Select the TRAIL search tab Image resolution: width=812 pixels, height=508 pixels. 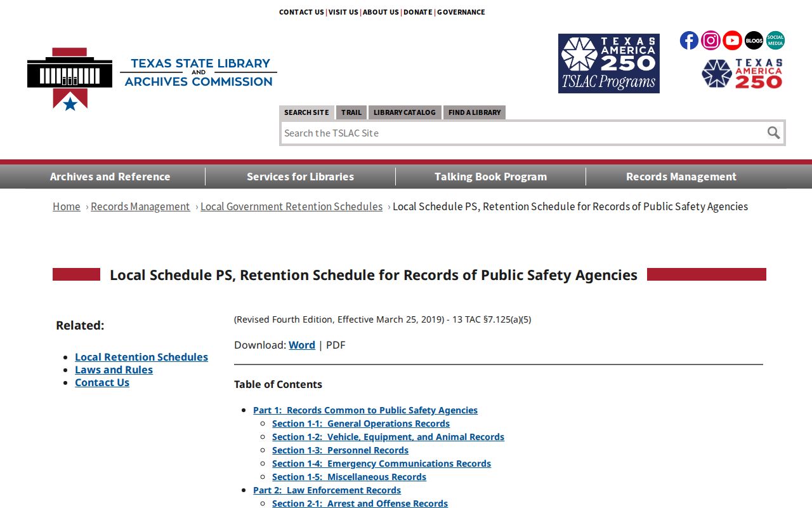(x=351, y=112)
